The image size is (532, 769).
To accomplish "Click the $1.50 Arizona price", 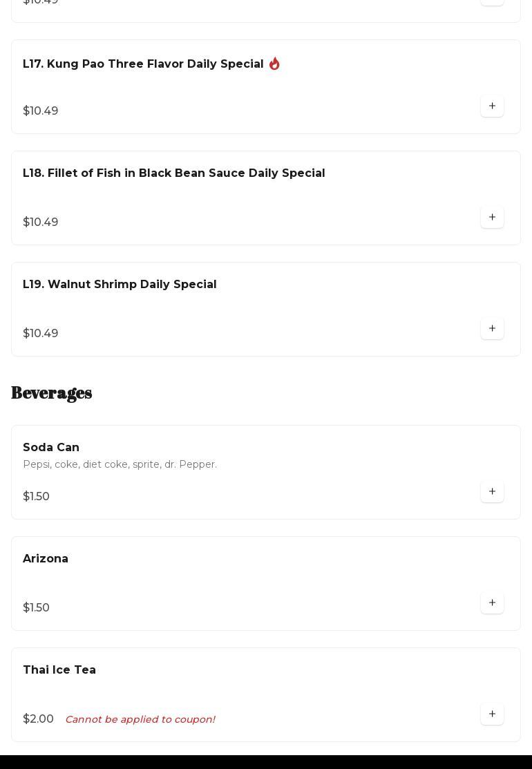I will pyautogui.click(x=36, y=608).
